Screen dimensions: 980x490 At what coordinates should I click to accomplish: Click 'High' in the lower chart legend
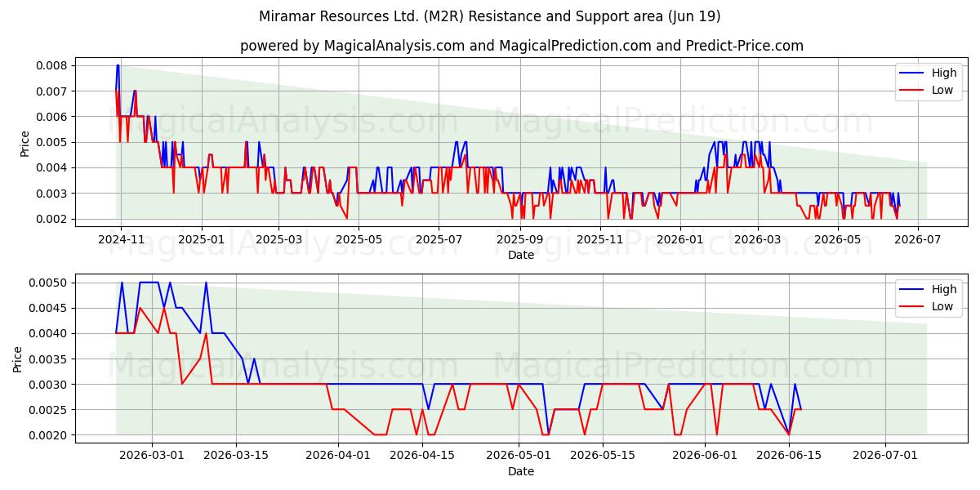click(x=944, y=289)
